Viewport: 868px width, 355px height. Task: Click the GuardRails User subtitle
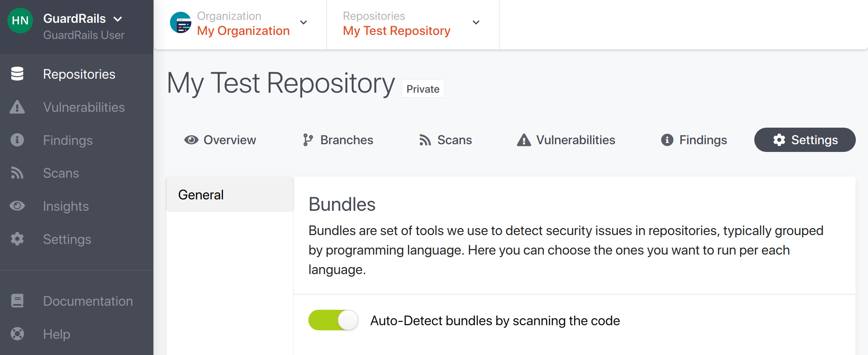84,35
